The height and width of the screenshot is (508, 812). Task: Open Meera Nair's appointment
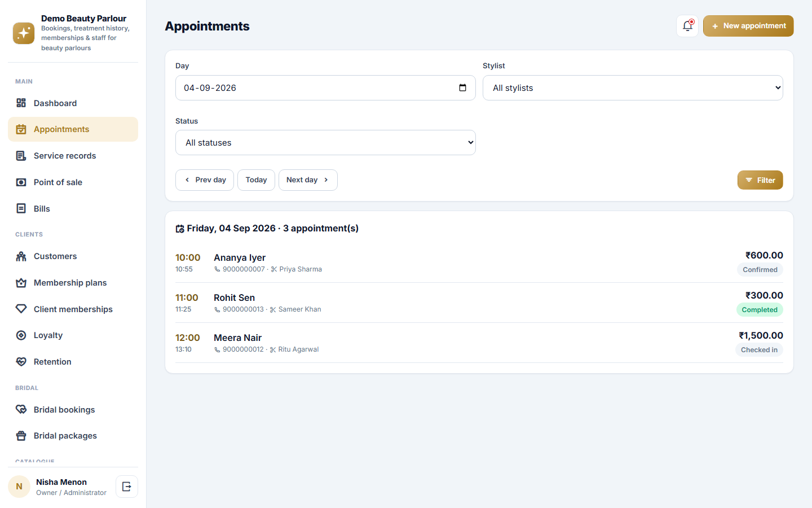click(x=479, y=343)
